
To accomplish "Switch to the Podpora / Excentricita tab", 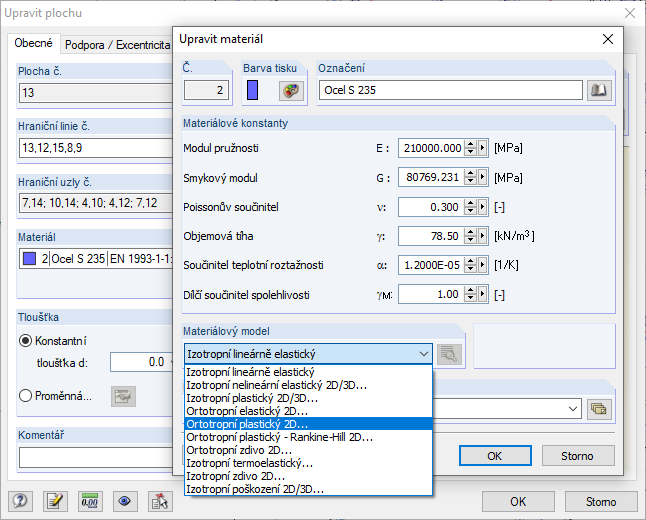I will click(x=115, y=45).
